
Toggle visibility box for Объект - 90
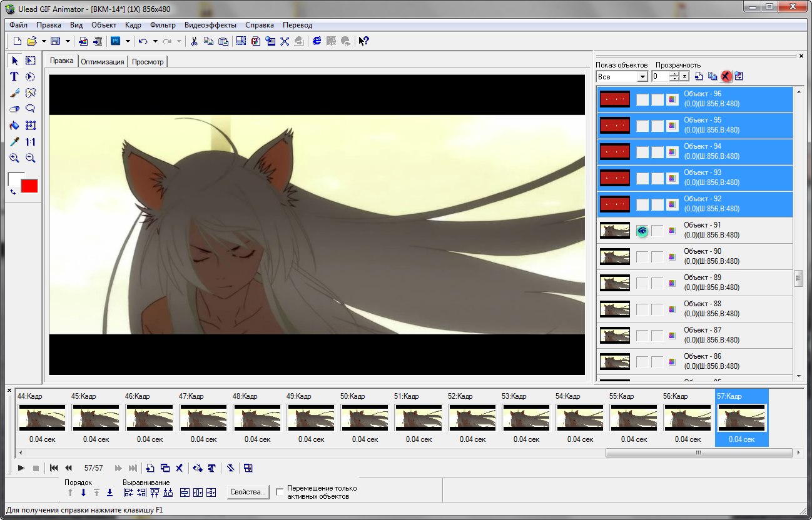[642, 257]
